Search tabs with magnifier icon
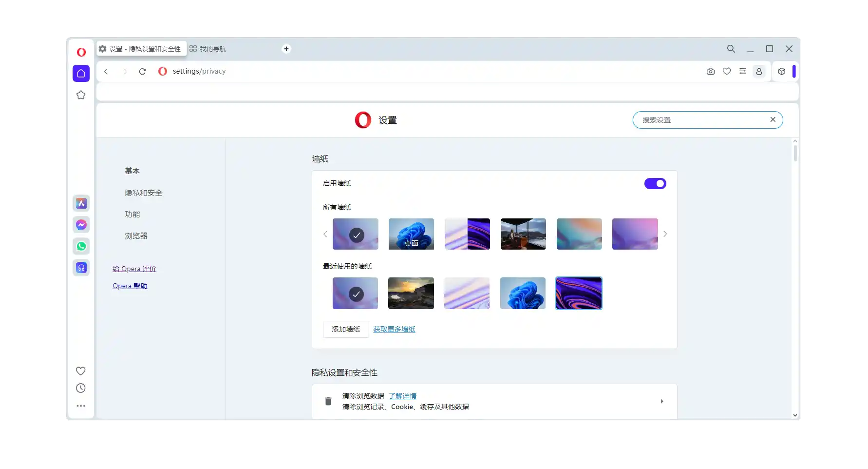Screen dimensions: 868x469 (x=731, y=49)
